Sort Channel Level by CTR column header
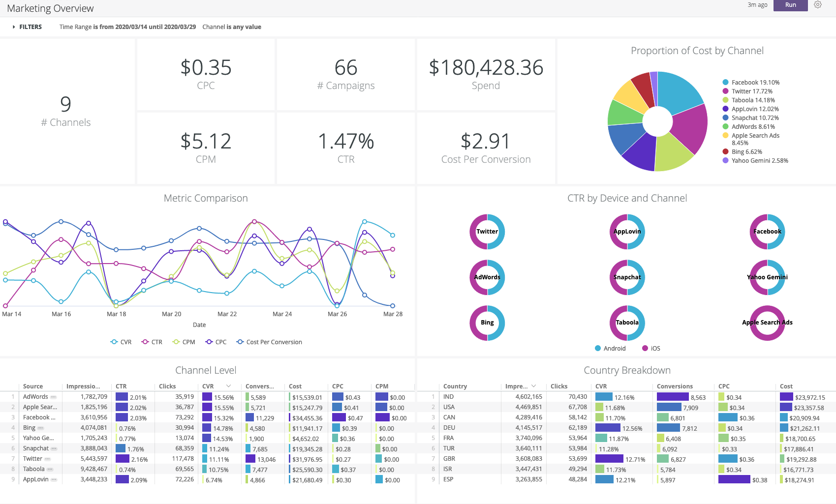This screenshot has height=504, width=836. pyautogui.click(x=121, y=386)
